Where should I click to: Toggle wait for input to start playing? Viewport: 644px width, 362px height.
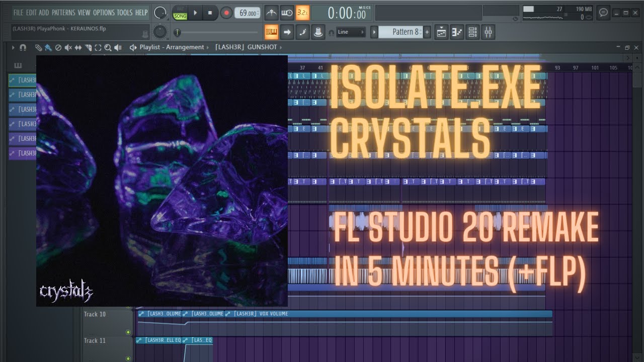pyautogui.click(x=287, y=13)
